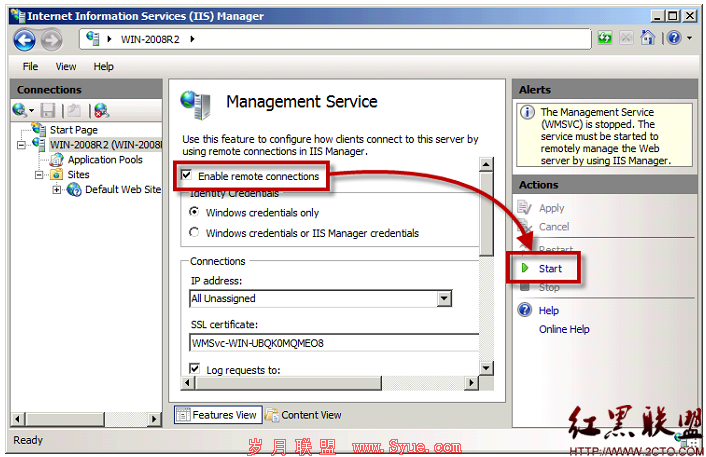Click settings pane horizontal scrollbar thumb
The width and height of the screenshot is (706, 457).
288,383
